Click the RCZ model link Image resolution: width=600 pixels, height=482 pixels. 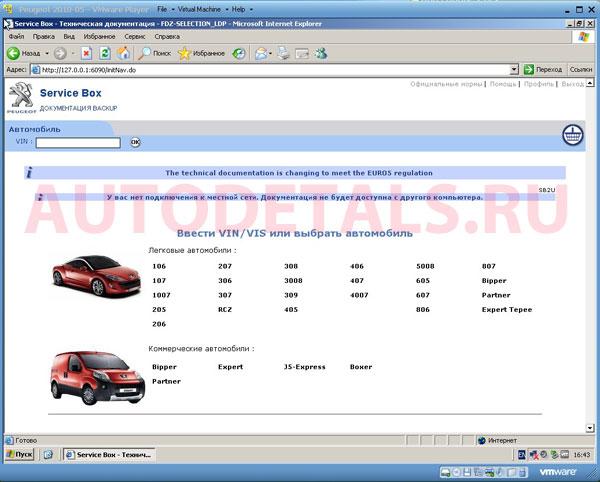225,310
